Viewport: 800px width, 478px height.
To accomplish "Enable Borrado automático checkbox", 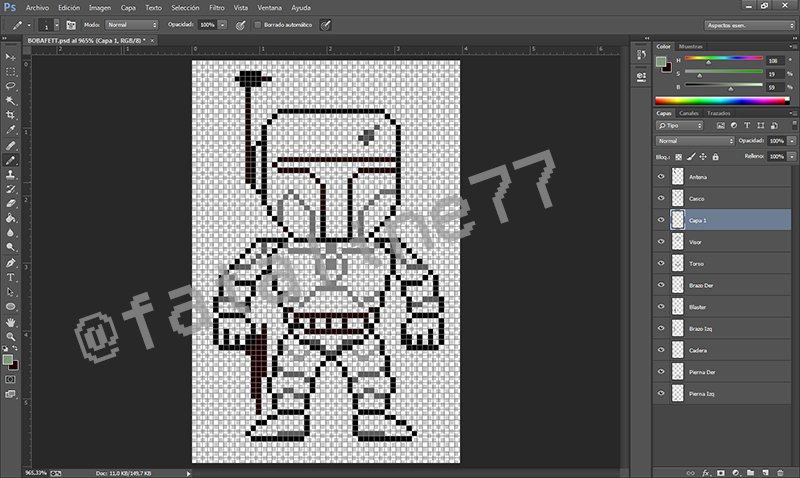I will point(258,24).
